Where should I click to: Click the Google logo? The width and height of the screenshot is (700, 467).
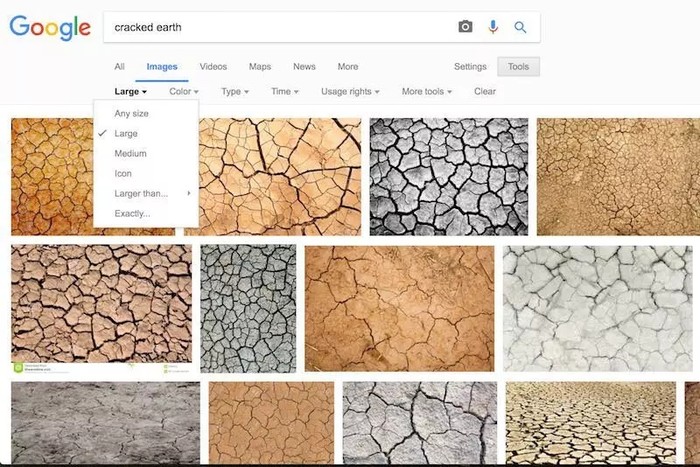(x=50, y=28)
